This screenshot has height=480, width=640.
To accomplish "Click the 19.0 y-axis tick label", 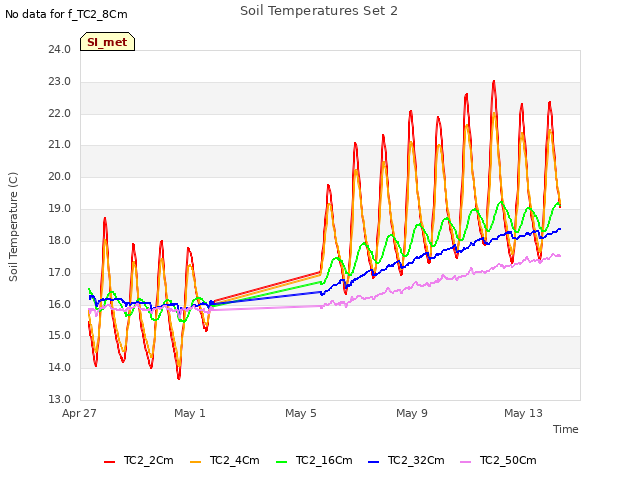I will (x=60, y=208).
